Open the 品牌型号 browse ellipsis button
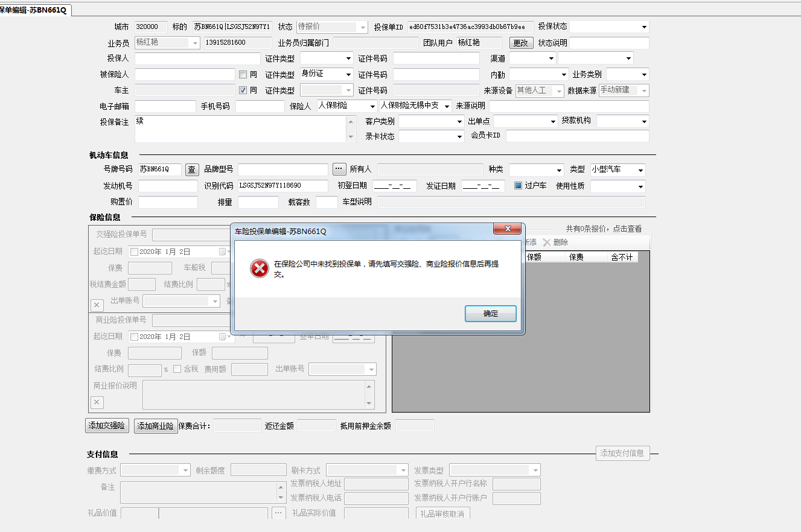Screen dimensions: 801x532 (x=339, y=169)
